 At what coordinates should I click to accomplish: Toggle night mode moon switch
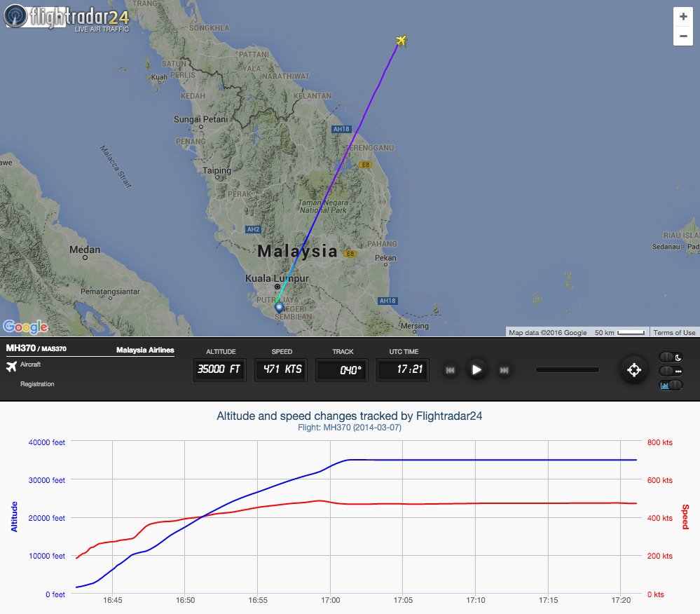(x=671, y=357)
